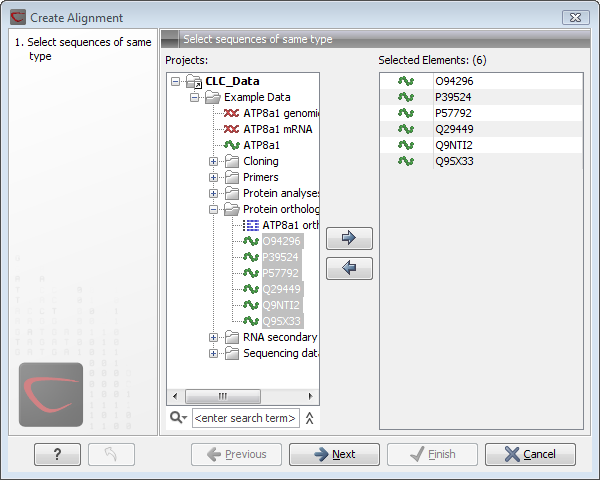Open help with question mark button
This screenshot has width=600, height=480.
pos(57,454)
